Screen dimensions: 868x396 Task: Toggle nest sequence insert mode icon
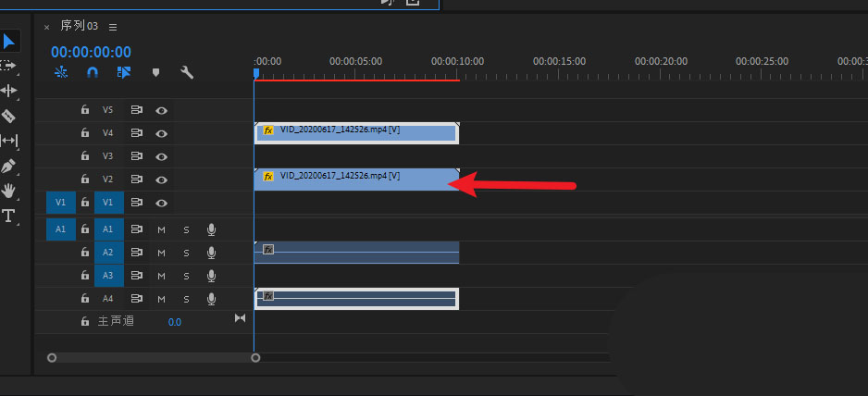click(x=61, y=72)
